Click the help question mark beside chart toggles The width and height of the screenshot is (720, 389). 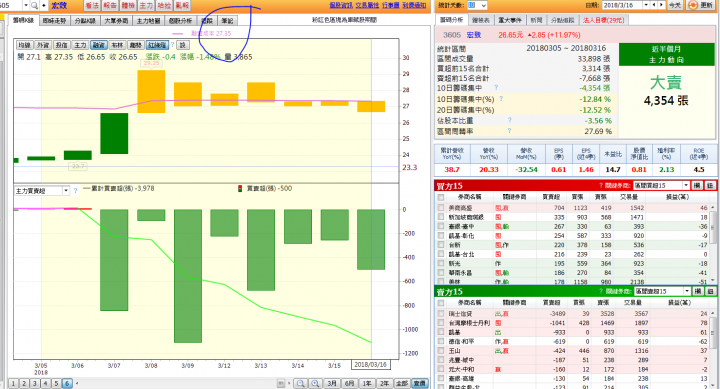click(173, 45)
